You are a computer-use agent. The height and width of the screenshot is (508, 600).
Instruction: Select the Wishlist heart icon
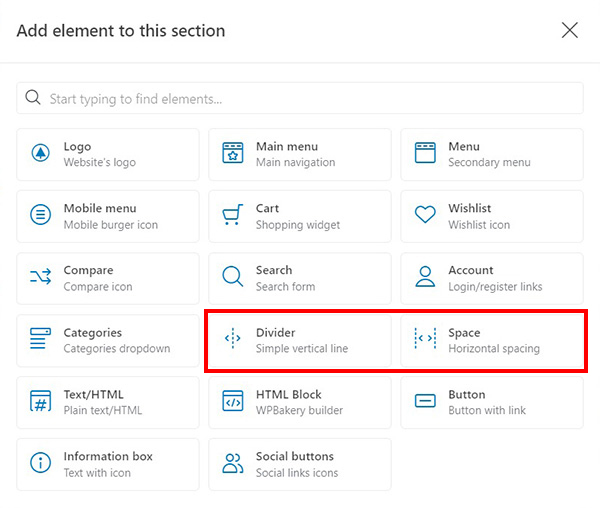(425, 216)
